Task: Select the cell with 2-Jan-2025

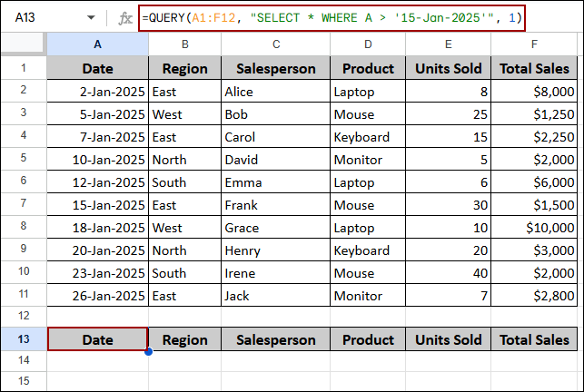Action: [x=97, y=92]
